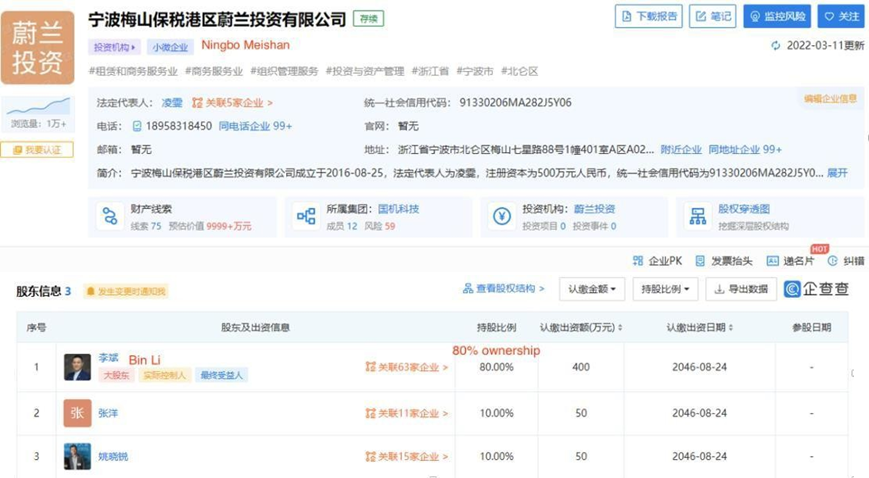Click the 存续 status badge
This screenshot has height=478, width=869.
(369, 19)
